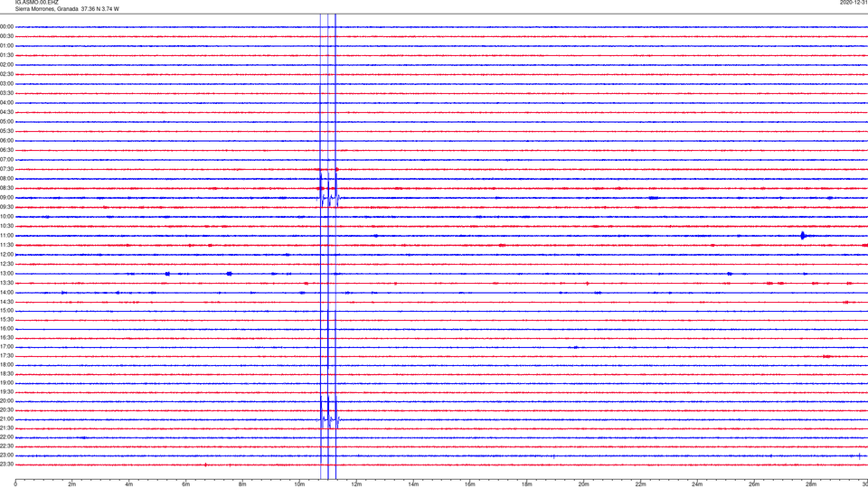Screen dimensions: 868x488
Task: Select the 17:00 trace time label
Action: point(6,347)
